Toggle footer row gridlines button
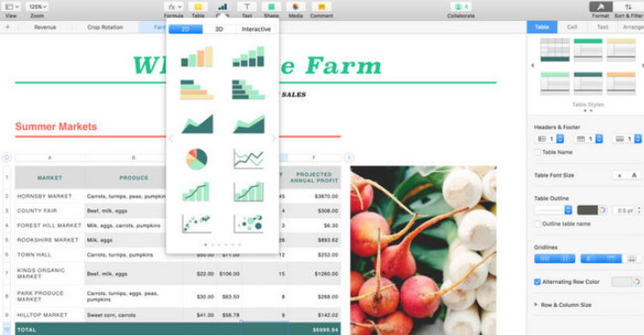The height and width of the screenshot is (335, 644). tap(631, 259)
